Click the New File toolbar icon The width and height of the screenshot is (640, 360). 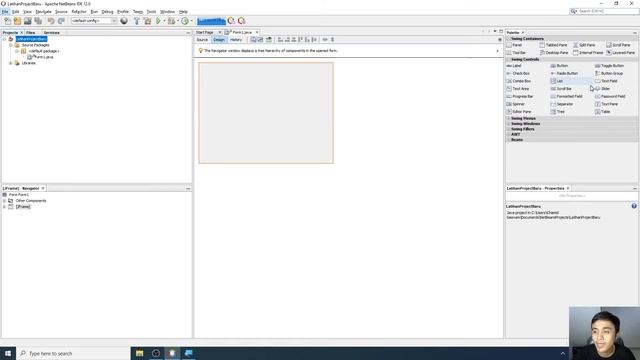(7, 21)
